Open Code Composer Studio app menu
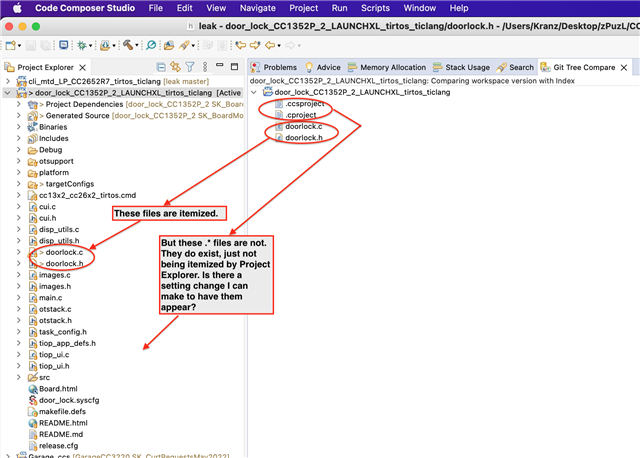The width and height of the screenshot is (640, 458). pos(85,8)
